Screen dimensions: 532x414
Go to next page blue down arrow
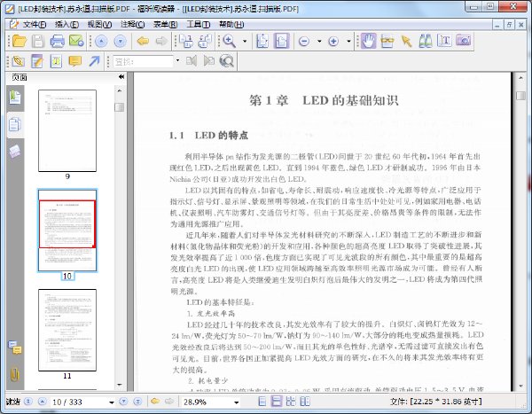click(x=120, y=42)
